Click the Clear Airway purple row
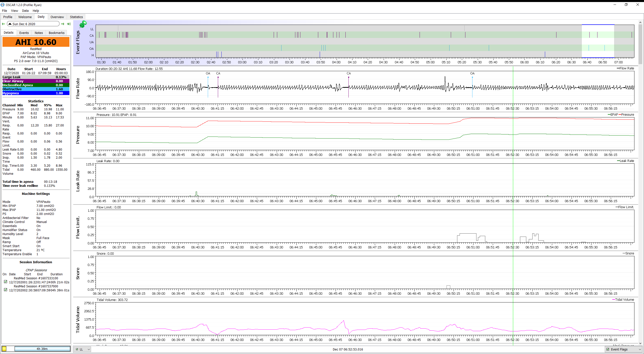This screenshot has height=354, width=644. pyautogui.click(x=36, y=81)
